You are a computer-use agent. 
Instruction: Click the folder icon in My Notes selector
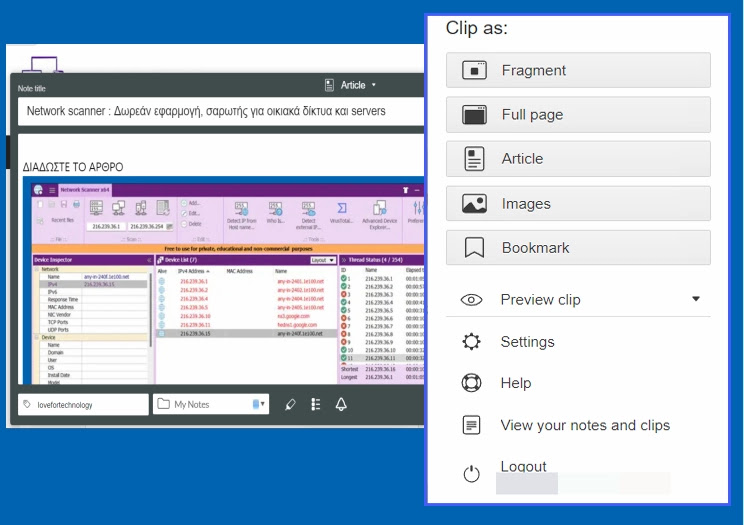pos(163,404)
